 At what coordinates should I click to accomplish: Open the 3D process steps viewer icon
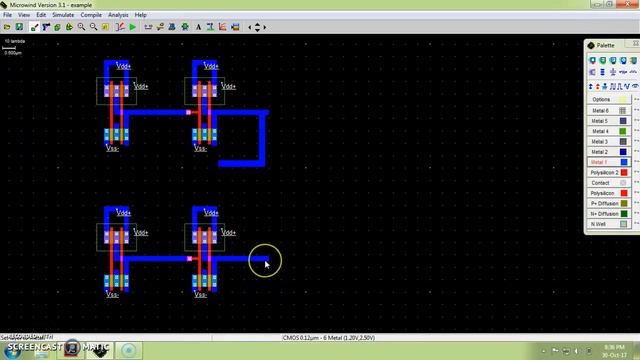pyautogui.click(x=172, y=27)
